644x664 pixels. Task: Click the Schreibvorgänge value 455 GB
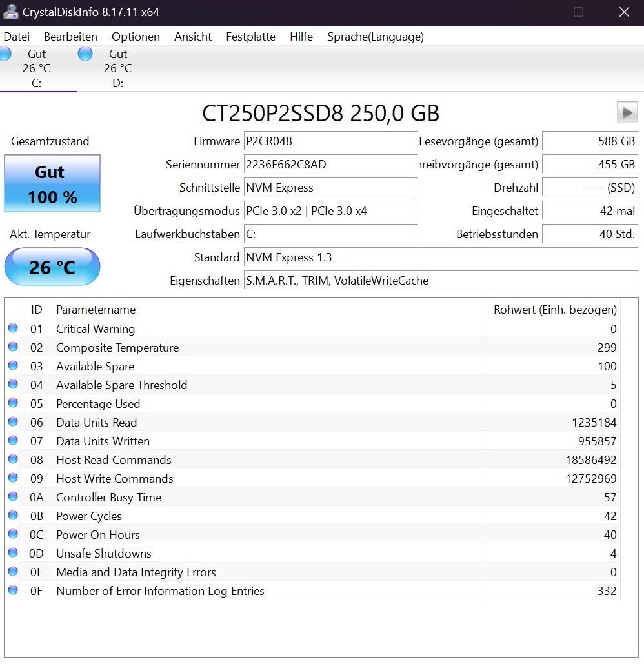[x=590, y=165]
